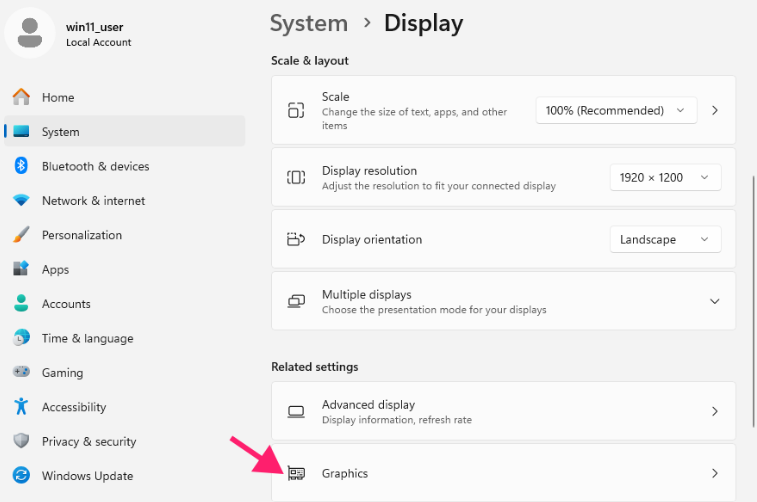Click the Local Account text

(x=98, y=42)
